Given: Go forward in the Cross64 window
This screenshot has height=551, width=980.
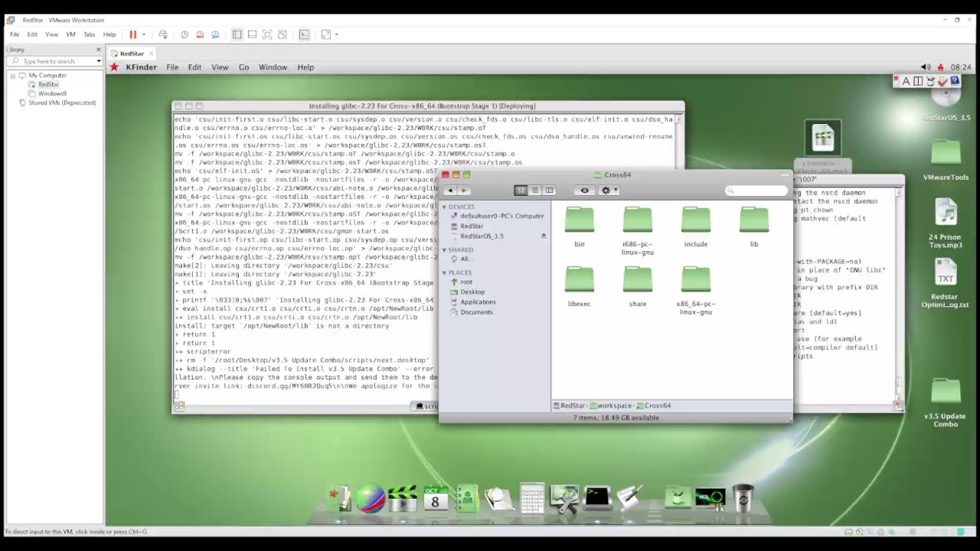Looking at the screenshot, I should (x=463, y=191).
